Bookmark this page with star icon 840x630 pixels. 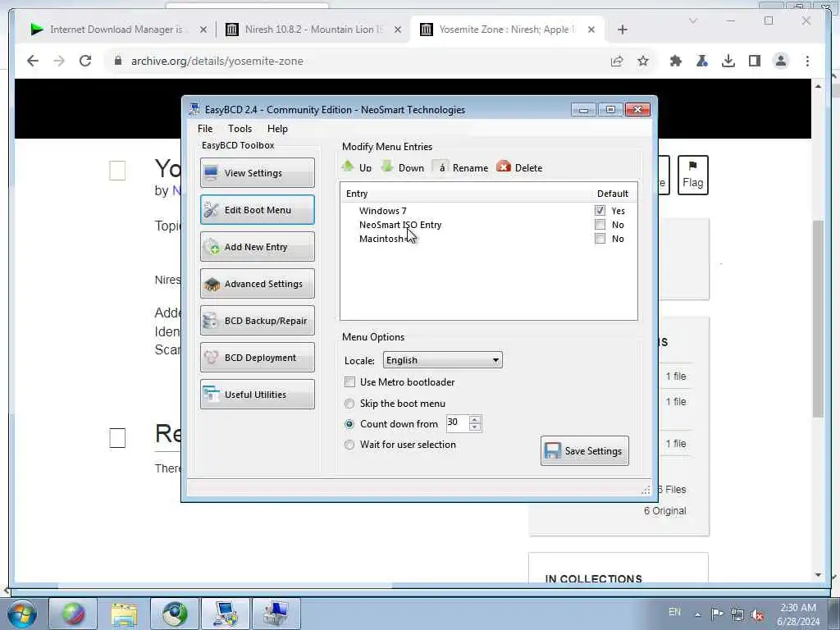(643, 61)
